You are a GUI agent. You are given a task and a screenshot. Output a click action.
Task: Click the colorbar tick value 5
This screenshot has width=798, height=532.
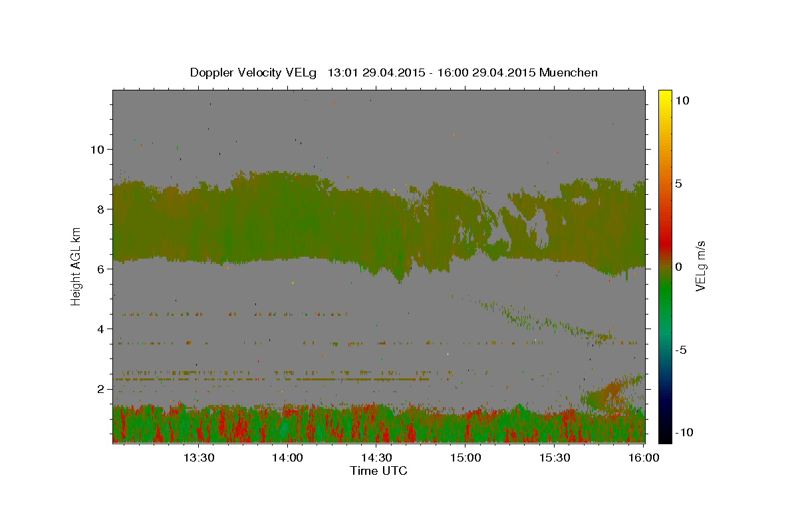679,184
